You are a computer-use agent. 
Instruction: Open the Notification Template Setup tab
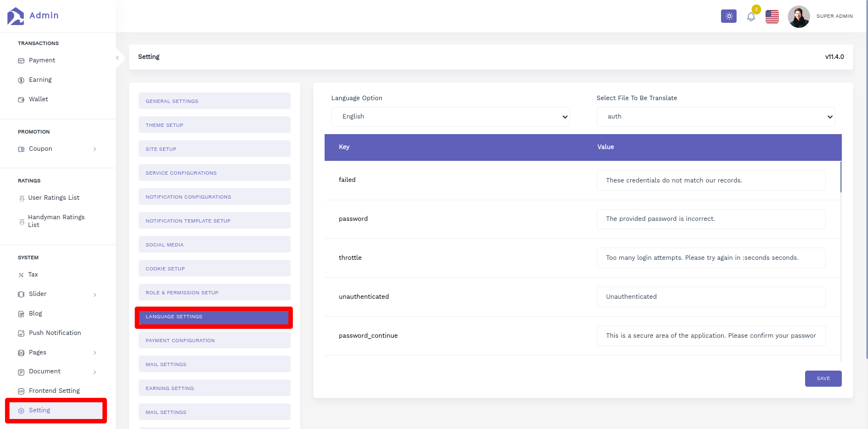[x=214, y=221]
